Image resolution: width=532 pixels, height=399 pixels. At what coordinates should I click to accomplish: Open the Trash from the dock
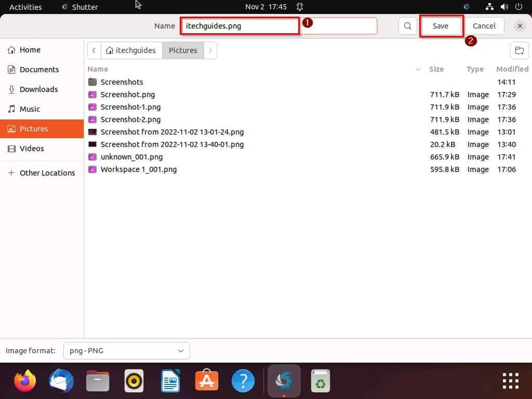[320, 381]
